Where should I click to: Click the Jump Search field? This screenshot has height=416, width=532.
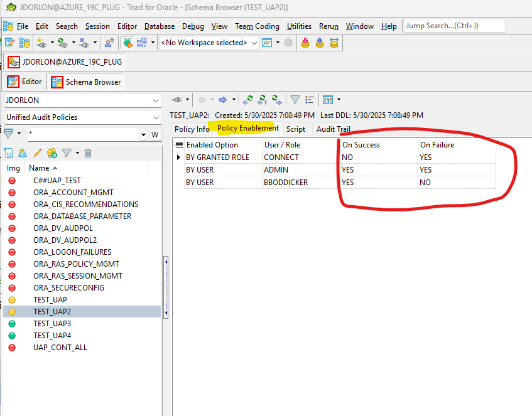(455, 26)
